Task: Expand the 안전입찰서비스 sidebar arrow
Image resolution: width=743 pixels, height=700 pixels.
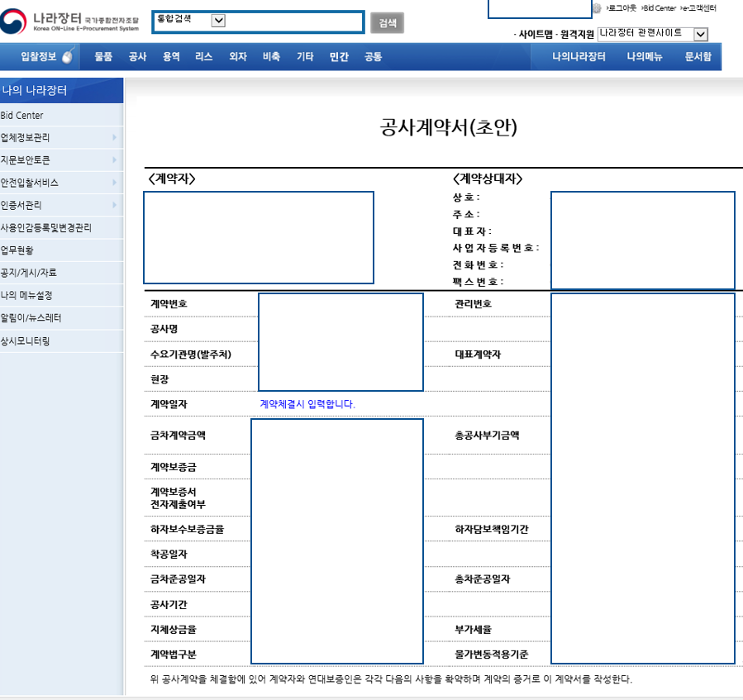Action: (114, 183)
